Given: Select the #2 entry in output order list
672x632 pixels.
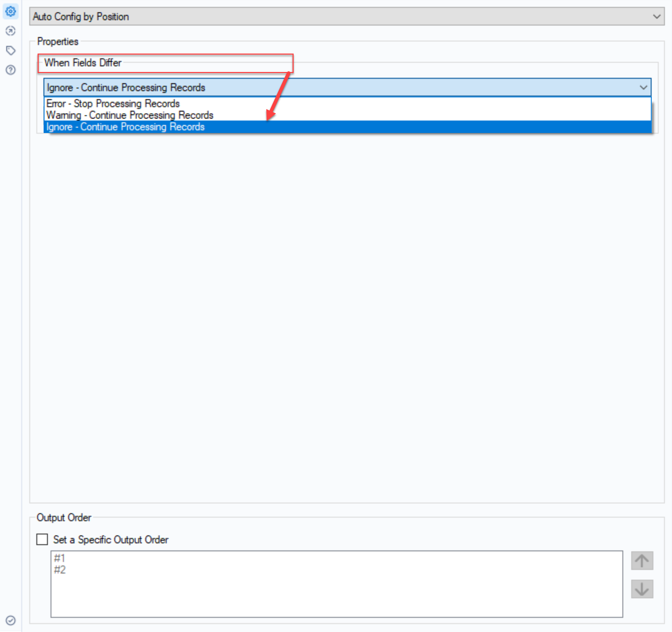Looking at the screenshot, I should tap(60, 569).
